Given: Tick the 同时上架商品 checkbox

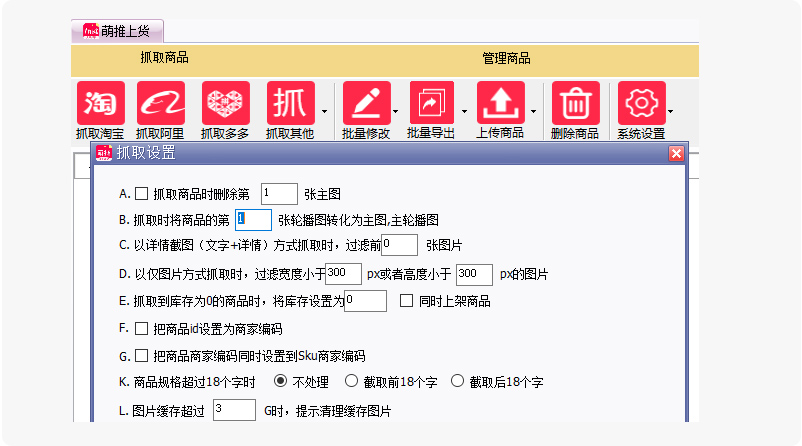Looking at the screenshot, I should coord(407,301).
